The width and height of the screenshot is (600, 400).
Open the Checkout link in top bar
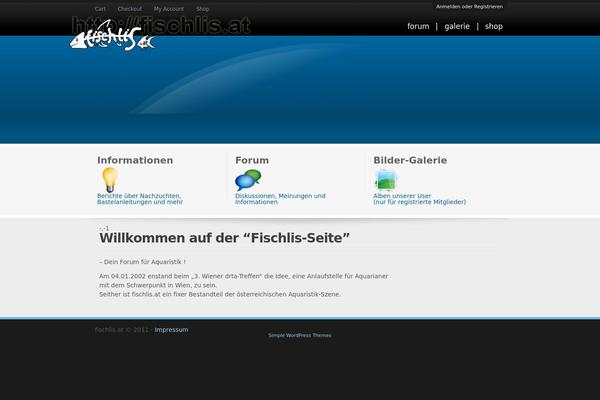130,9
